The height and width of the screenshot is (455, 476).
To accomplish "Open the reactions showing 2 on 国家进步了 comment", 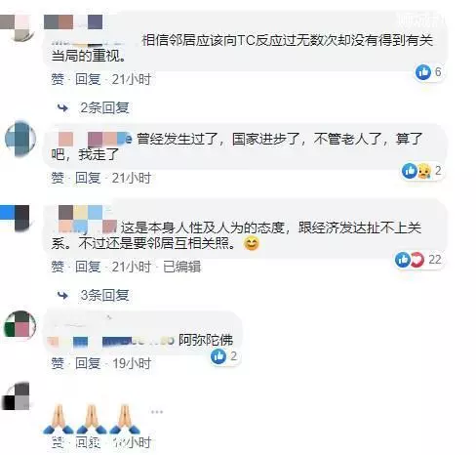I will click(x=421, y=171).
